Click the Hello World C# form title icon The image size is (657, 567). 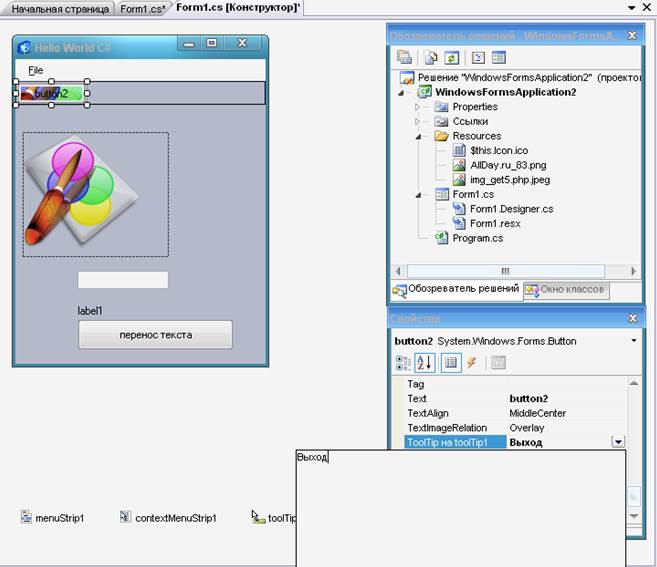point(24,47)
